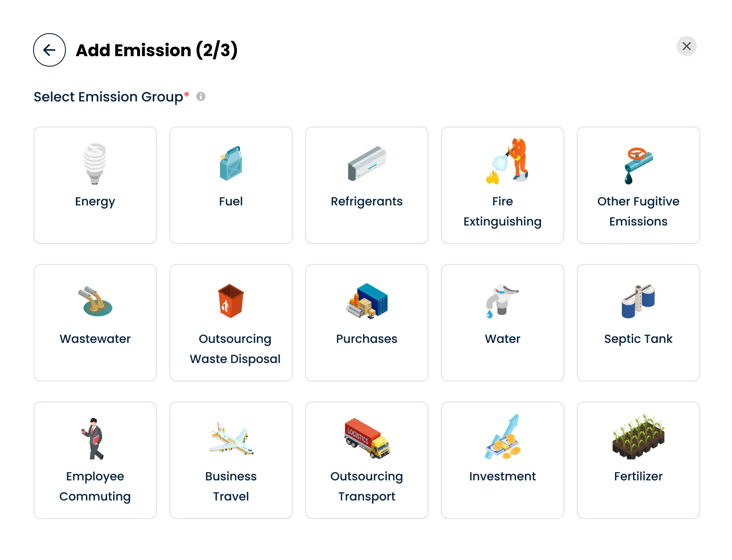Close the Add Emission dialog
The height and width of the screenshot is (560, 732).
[686, 46]
